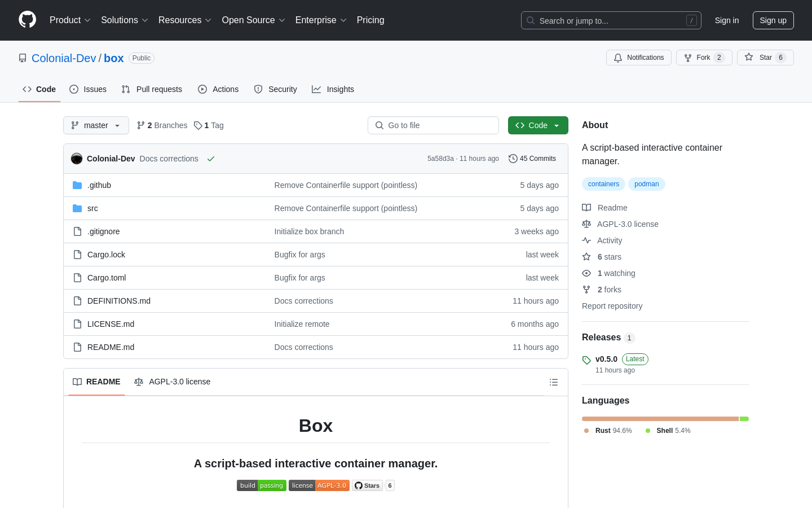Image resolution: width=812 pixels, height=508 pixels.
Task: Click the GitHub Stars badge
Action: 373,485
